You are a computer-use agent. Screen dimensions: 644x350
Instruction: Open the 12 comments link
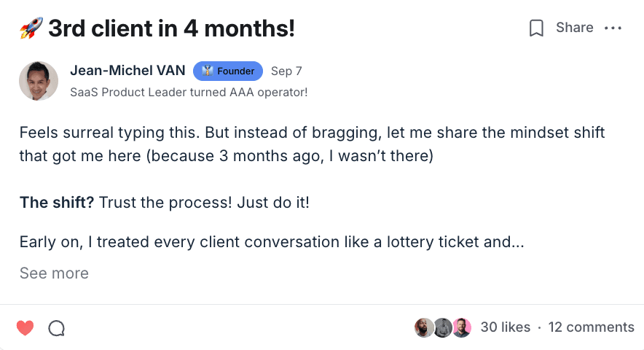(x=591, y=327)
